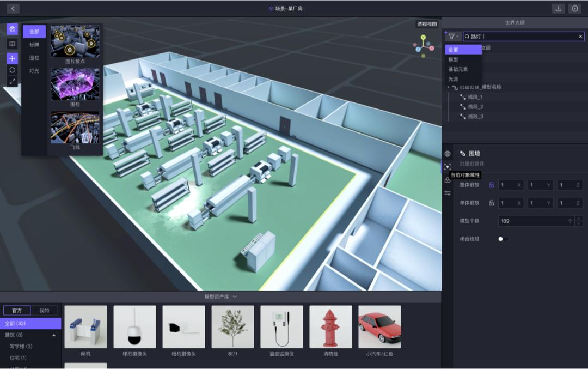Collapse the 批量创建_模型名称 tree node

tap(449, 87)
